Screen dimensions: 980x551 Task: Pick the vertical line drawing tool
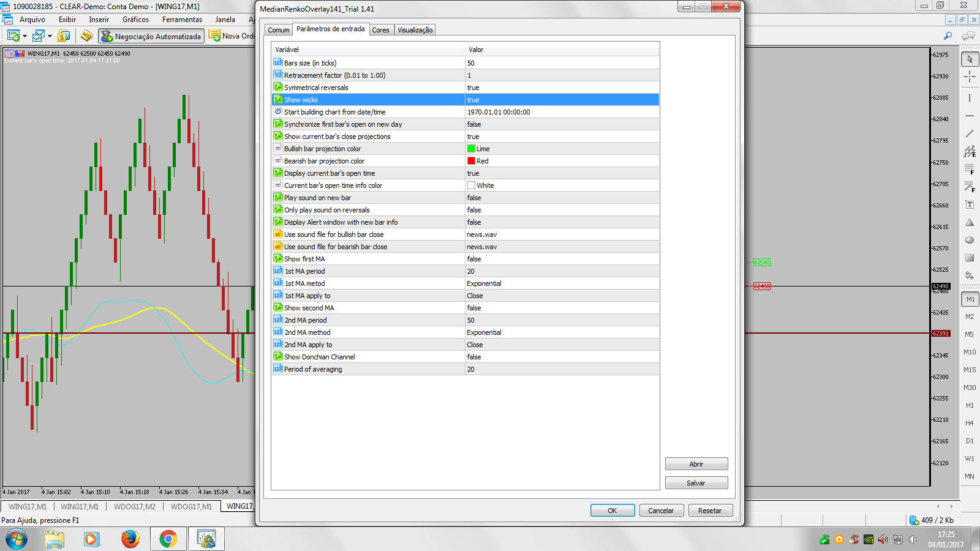coord(970,98)
